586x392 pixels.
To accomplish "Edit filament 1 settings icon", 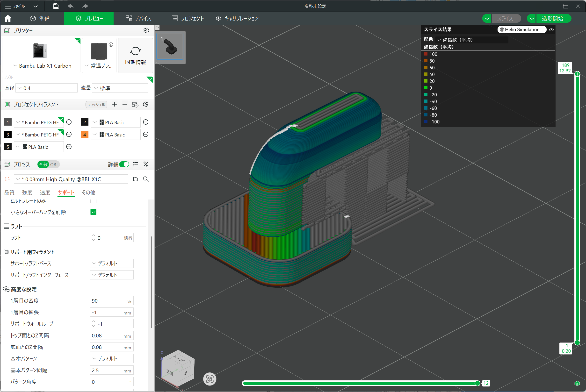I will click(69, 122).
